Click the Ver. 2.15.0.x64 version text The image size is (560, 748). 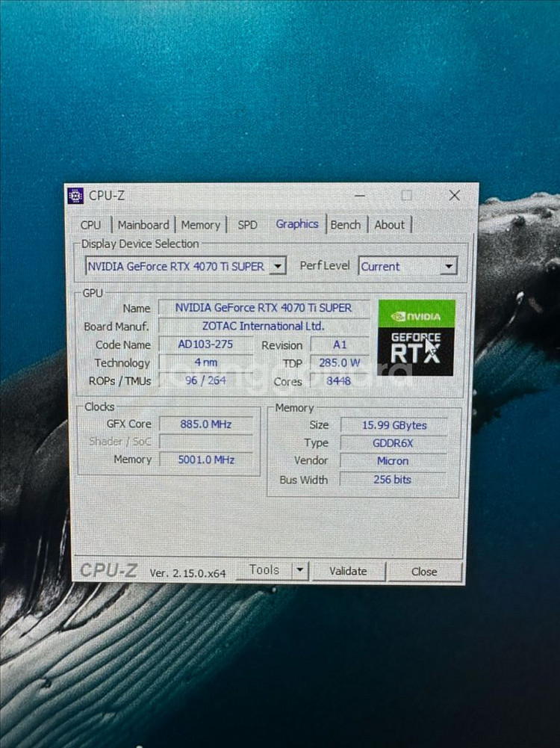click(x=187, y=573)
